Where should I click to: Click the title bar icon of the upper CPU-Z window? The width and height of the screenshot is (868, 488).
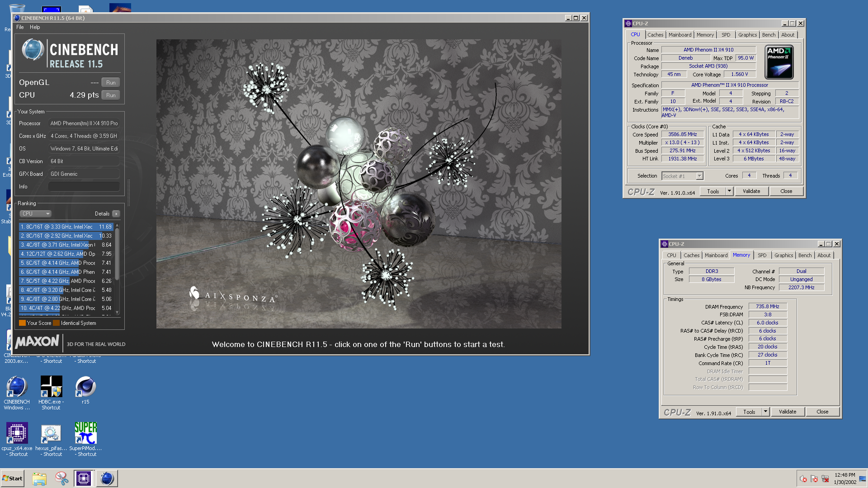pos(628,23)
